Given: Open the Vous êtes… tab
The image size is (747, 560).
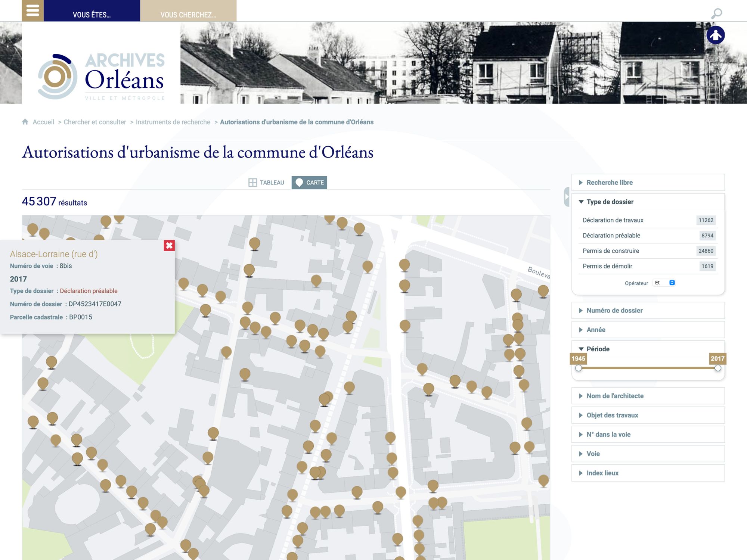Looking at the screenshot, I should (x=92, y=15).
